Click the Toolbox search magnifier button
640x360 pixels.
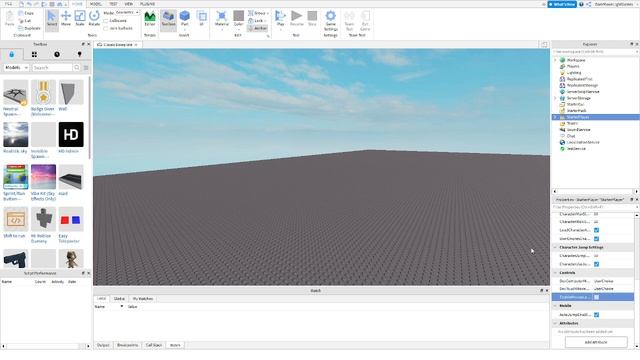point(77,67)
